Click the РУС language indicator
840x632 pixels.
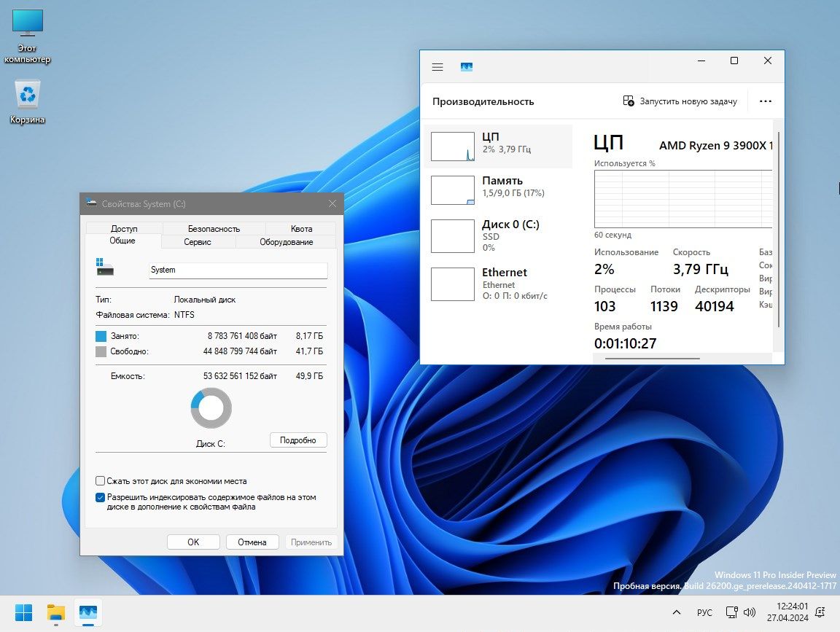point(704,612)
